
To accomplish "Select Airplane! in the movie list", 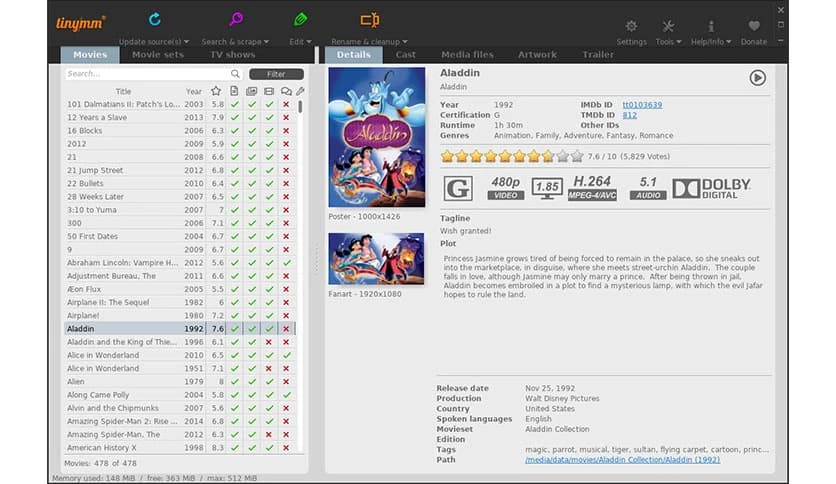I will click(180, 316).
